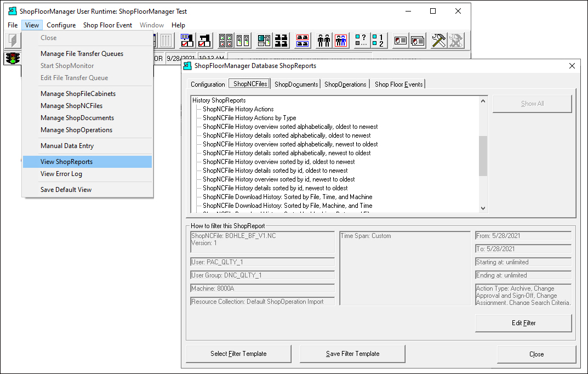Select Download History: Sorted by File, Machine, and Time
Image resolution: width=588 pixels, height=374 pixels.
[x=288, y=206]
